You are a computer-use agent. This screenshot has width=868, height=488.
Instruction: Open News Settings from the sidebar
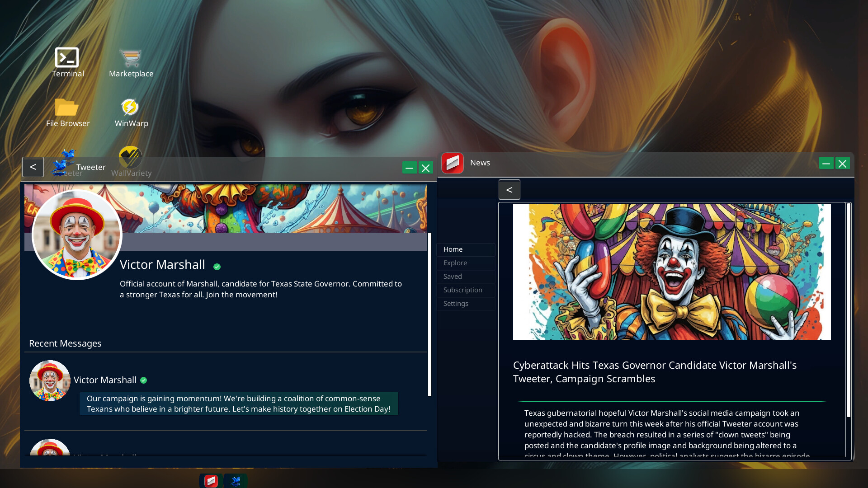click(x=455, y=303)
